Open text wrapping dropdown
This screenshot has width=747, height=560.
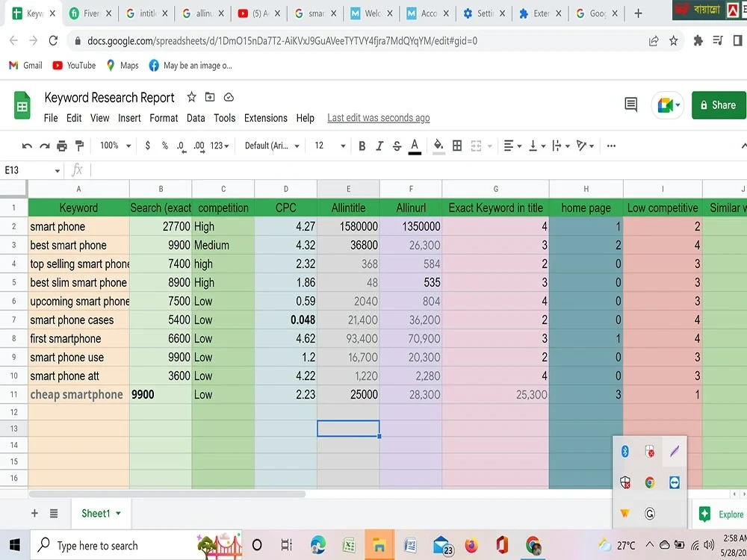click(561, 146)
